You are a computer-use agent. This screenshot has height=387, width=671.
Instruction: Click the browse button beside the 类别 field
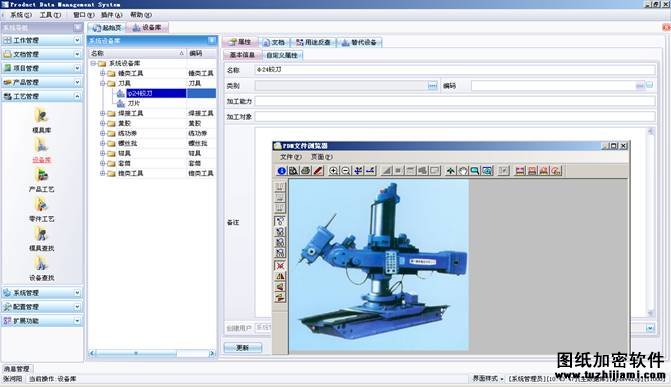433,86
